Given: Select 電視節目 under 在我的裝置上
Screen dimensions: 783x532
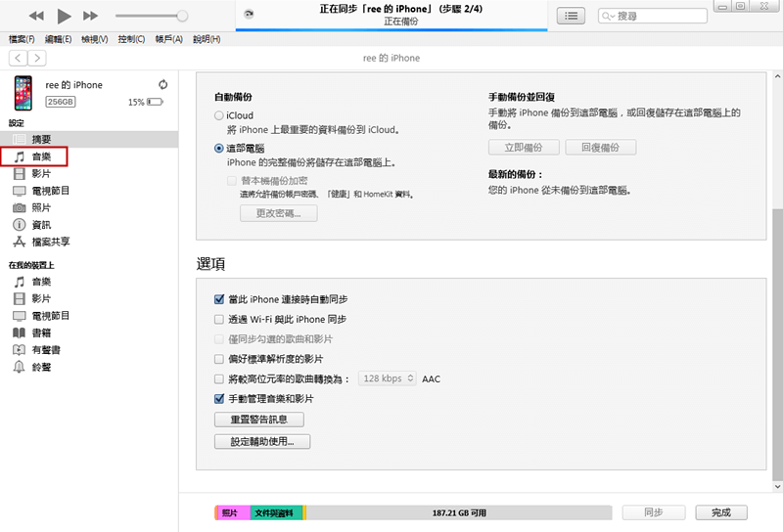Looking at the screenshot, I should 89,316.
